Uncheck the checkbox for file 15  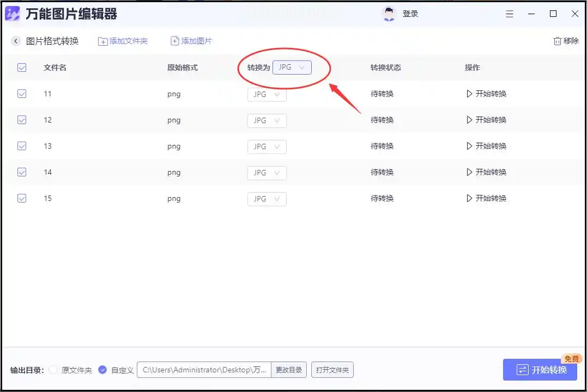[x=22, y=198]
